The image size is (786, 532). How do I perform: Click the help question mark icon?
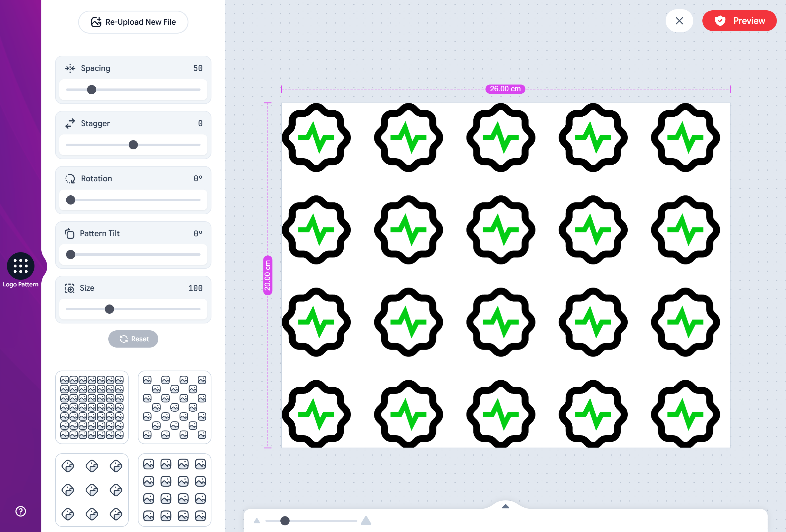click(x=20, y=511)
